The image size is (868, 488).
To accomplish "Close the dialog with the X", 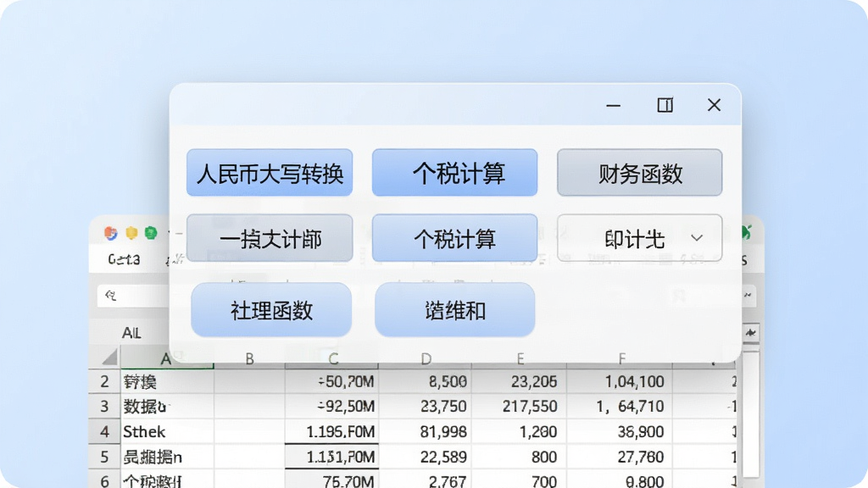I will [x=714, y=105].
